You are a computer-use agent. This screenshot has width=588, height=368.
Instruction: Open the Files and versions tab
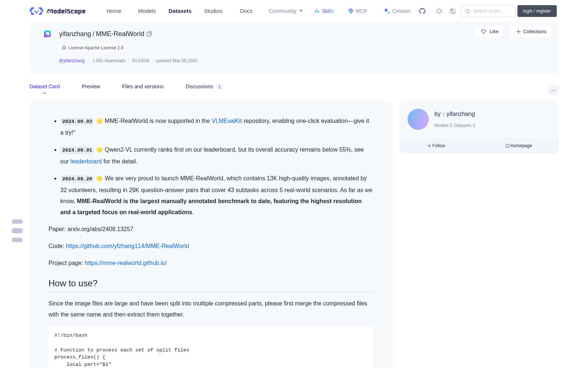(x=143, y=86)
